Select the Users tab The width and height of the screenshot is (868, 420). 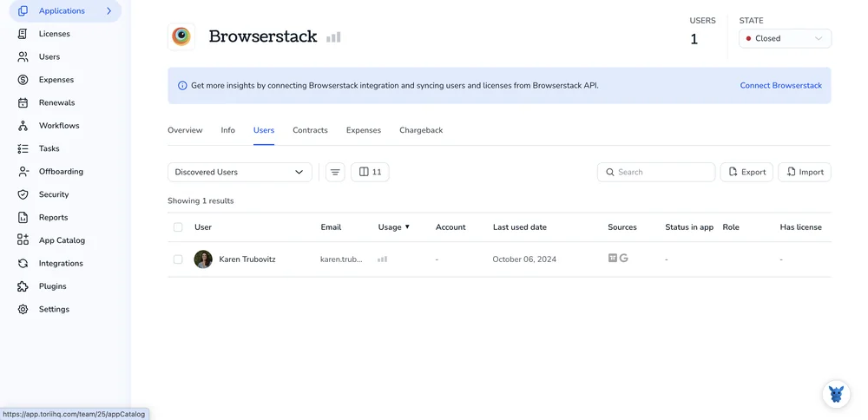264,130
